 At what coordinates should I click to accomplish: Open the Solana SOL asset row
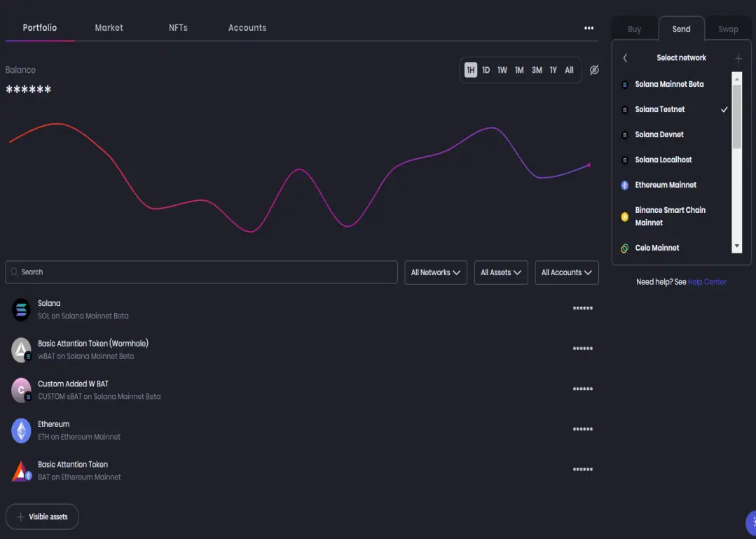point(302,309)
